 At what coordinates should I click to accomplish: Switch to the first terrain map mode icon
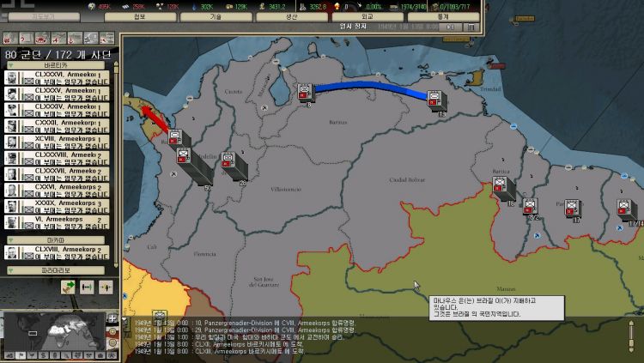pos(9,355)
